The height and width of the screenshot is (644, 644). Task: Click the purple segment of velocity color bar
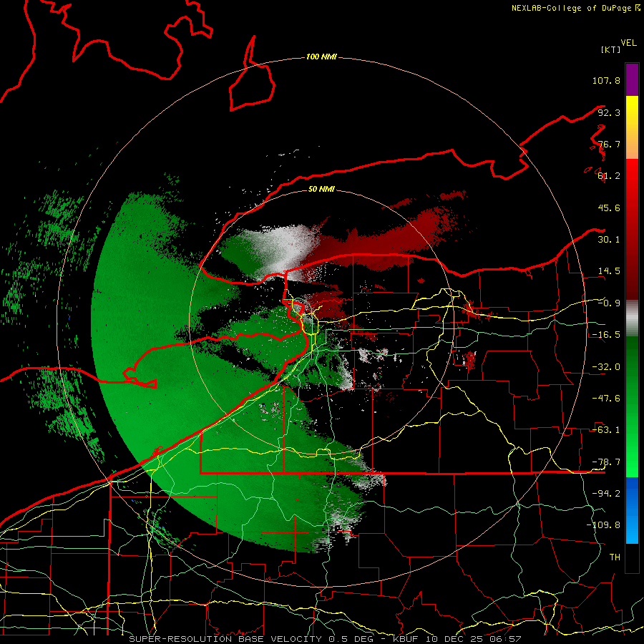pyautogui.click(x=632, y=79)
